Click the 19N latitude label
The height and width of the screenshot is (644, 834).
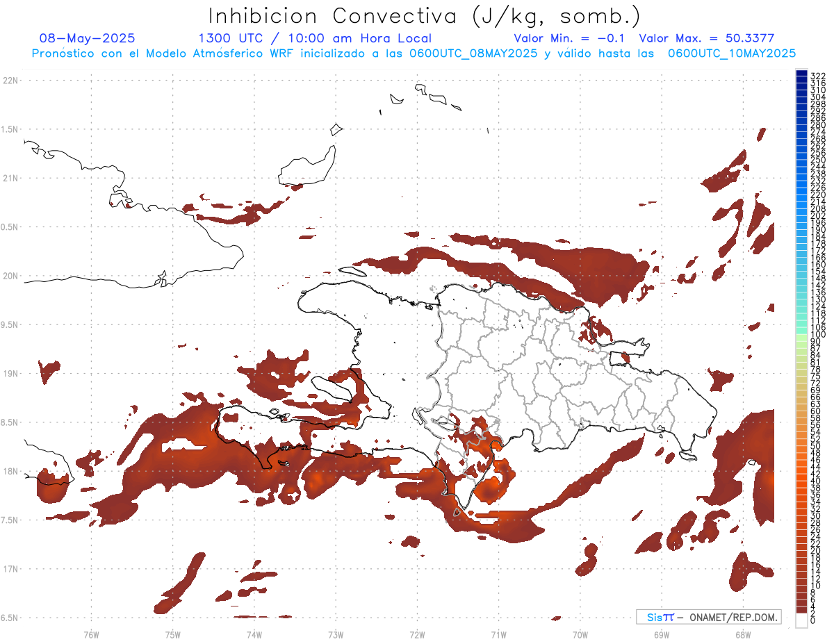(x=11, y=374)
